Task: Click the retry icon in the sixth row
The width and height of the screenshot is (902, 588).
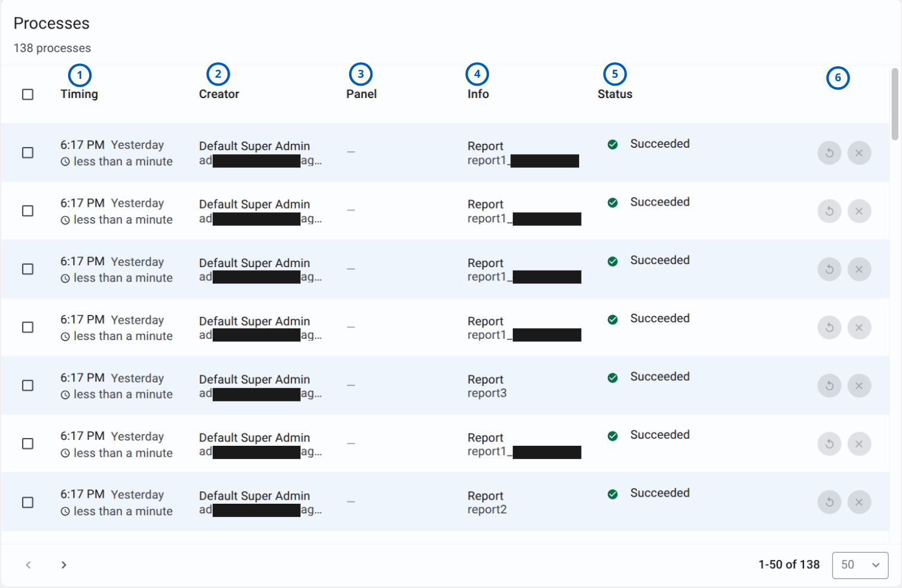Action: pos(829,444)
